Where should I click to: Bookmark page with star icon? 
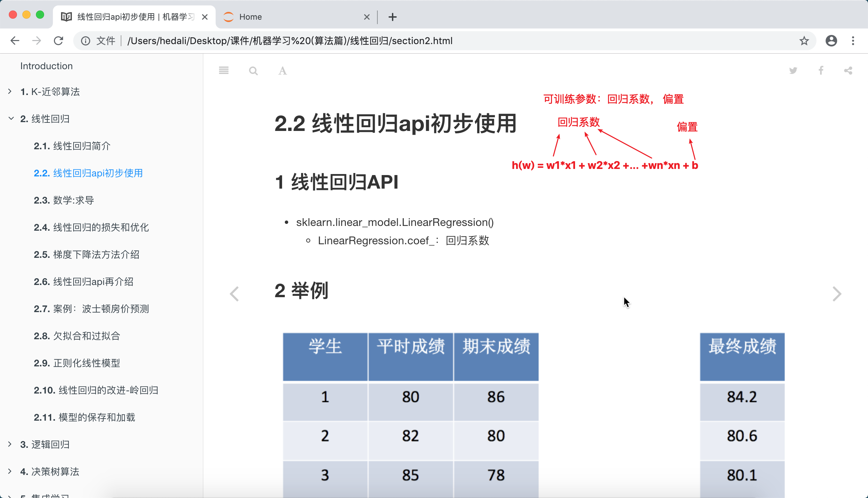click(804, 41)
